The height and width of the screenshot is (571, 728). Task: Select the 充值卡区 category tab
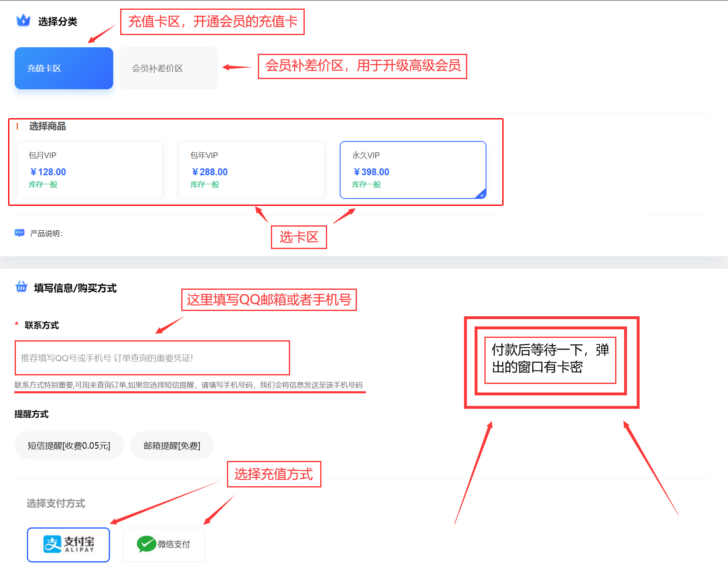point(64,68)
